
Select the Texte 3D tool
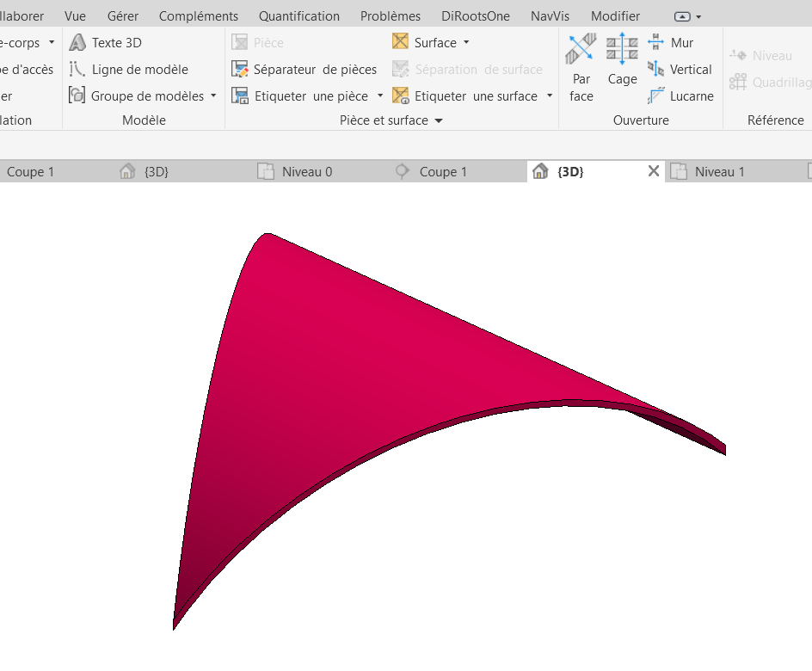tap(106, 42)
